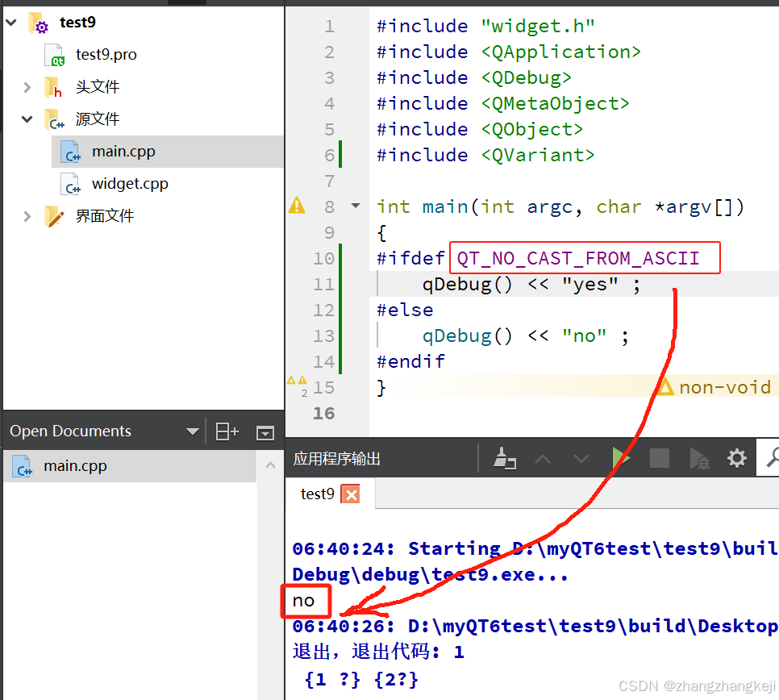Viewport: 779px width, 700px height.
Task: Expand the 界面文件 forms folder
Action: 27,216
